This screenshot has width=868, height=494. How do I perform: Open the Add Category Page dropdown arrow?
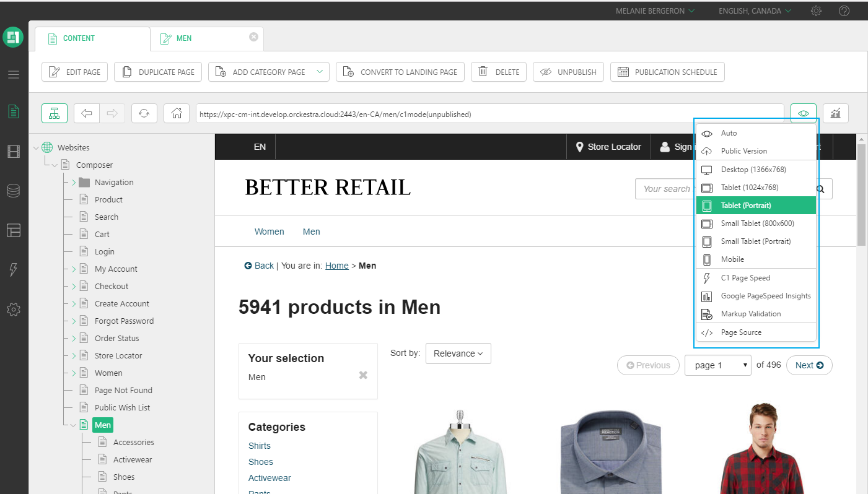tap(320, 72)
